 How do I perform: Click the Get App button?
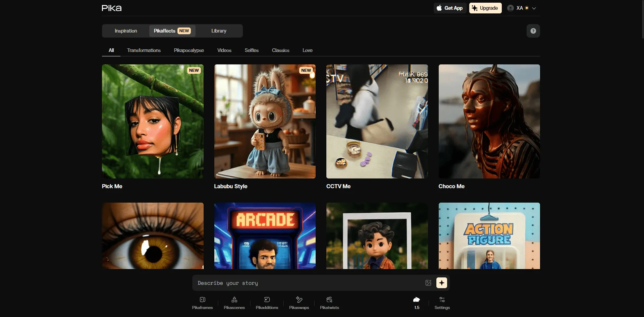point(449,8)
